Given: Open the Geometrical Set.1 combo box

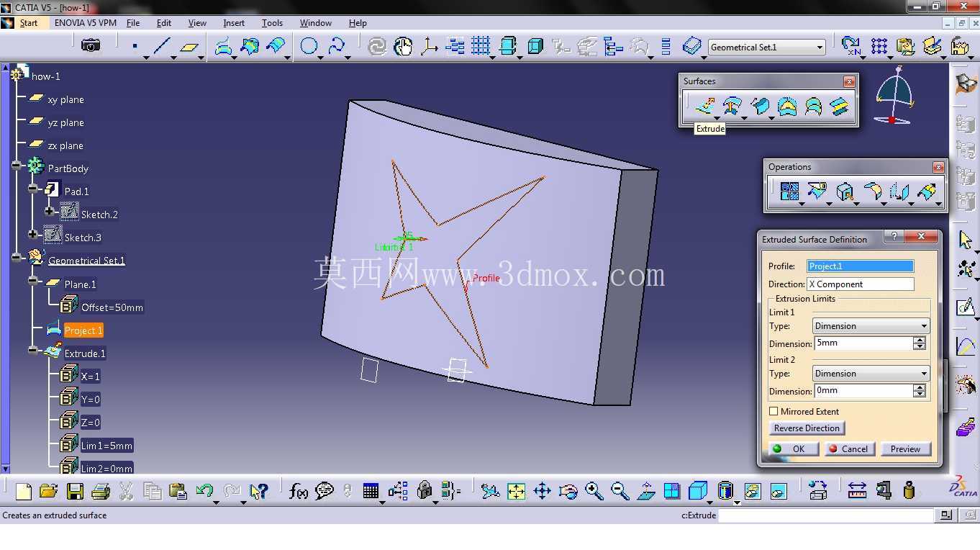Looking at the screenshot, I should [x=766, y=47].
